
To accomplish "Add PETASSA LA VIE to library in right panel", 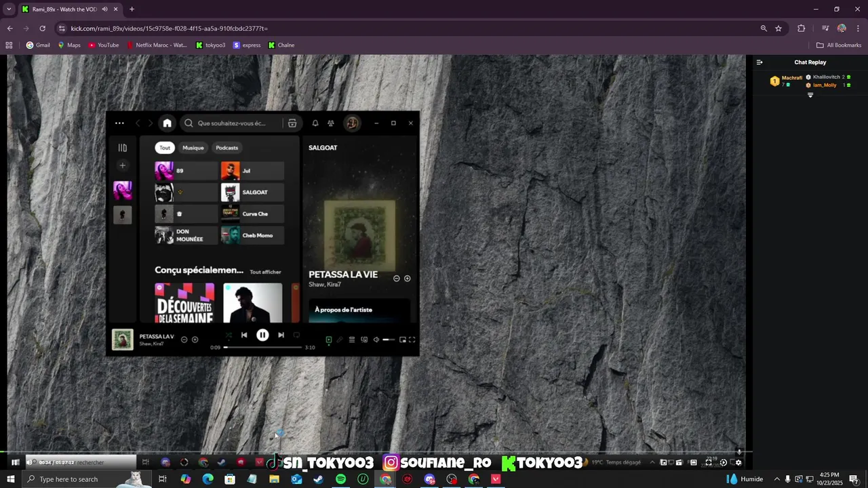I will tap(408, 279).
